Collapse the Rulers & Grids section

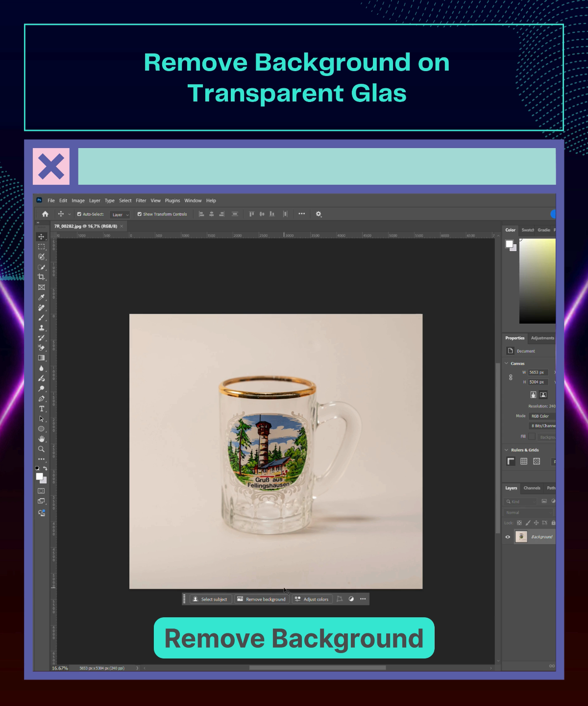507,450
